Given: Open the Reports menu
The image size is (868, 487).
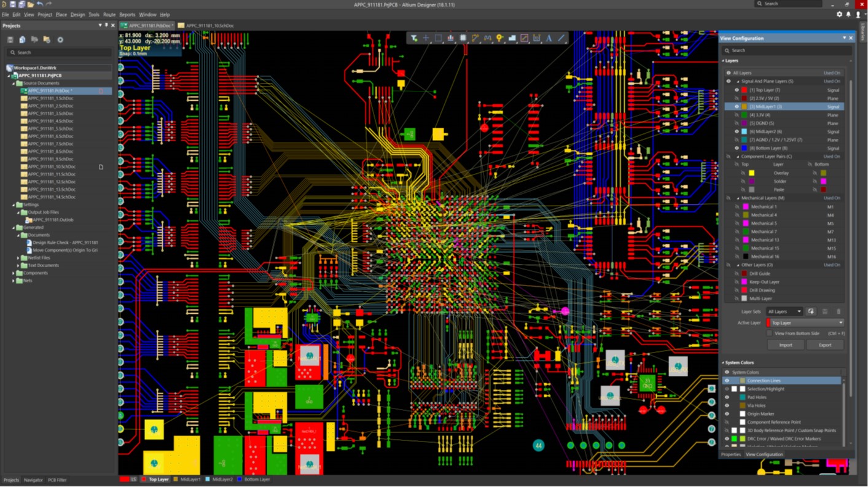Looking at the screenshot, I should coord(127,15).
